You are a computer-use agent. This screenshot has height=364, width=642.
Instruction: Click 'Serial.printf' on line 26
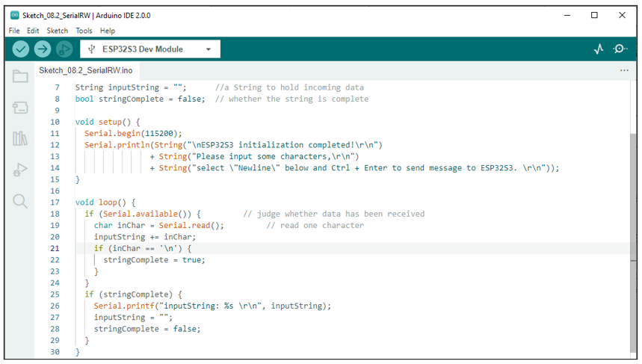124,306
